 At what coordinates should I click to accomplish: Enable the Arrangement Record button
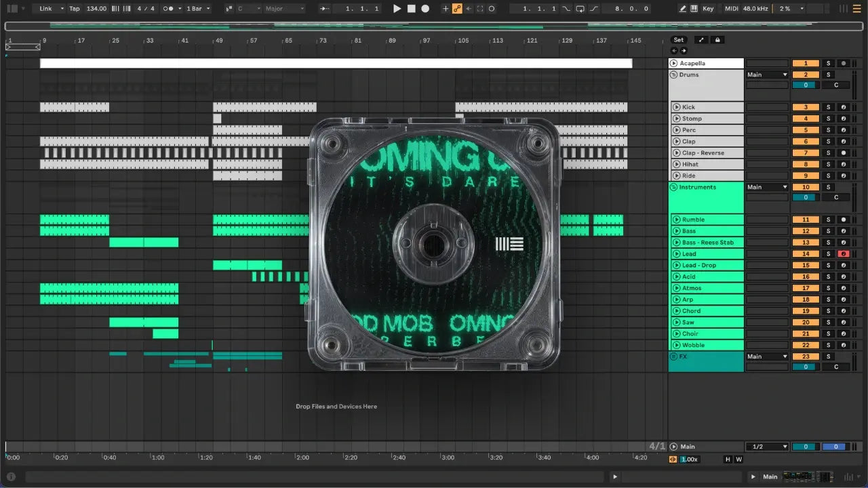425,9
